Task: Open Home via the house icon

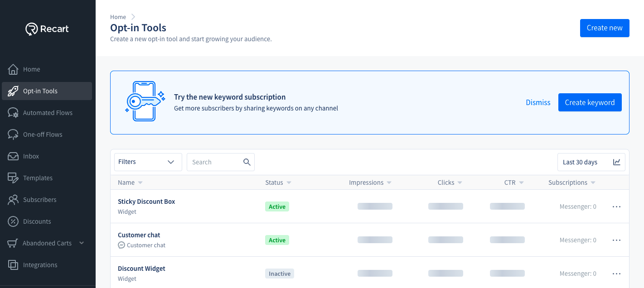Action: coord(13,69)
